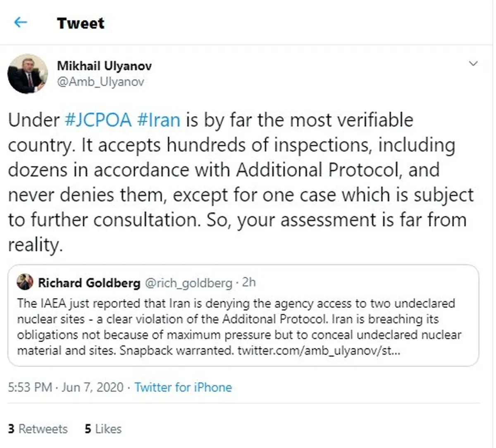Click the @rich_goldberg handle
Image resolution: width=496 pixels, height=448 pixels.
188,283
